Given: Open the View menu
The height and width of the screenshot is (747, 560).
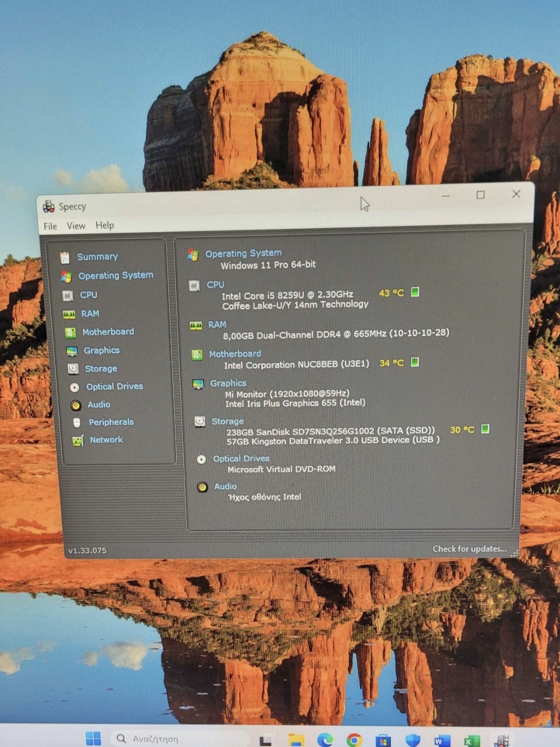Looking at the screenshot, I should click(x=76, y=226).
